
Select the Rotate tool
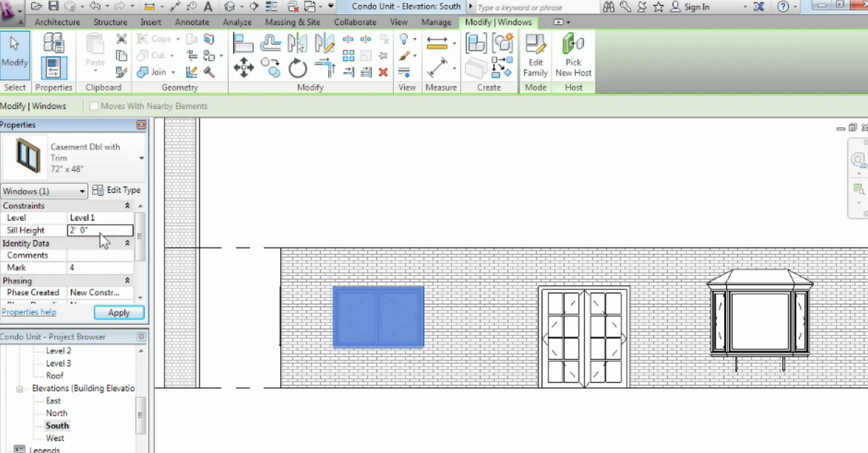click(298, 68)
